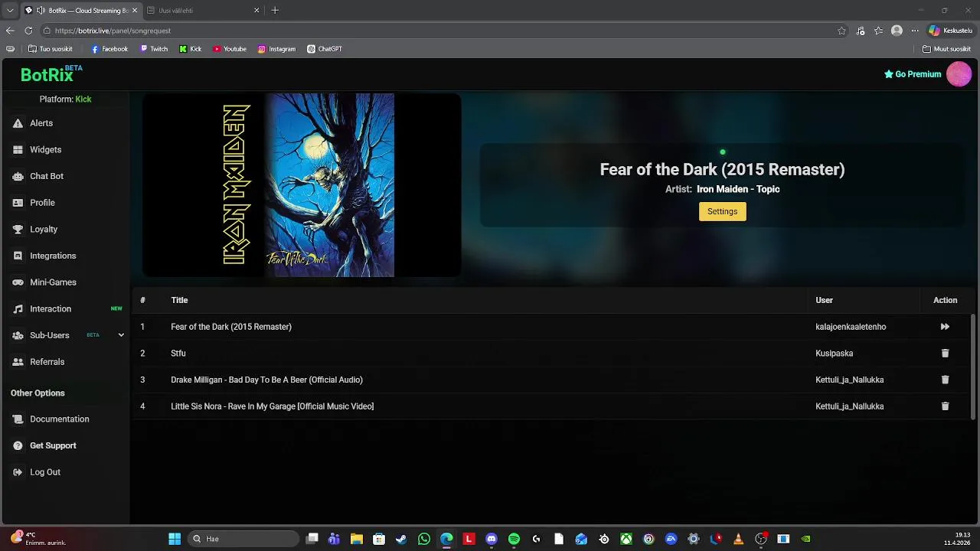Open Discord from the taskbar
Image resolution: width=980 pixels, height=551 pixels.
click(x=492, y=539)
